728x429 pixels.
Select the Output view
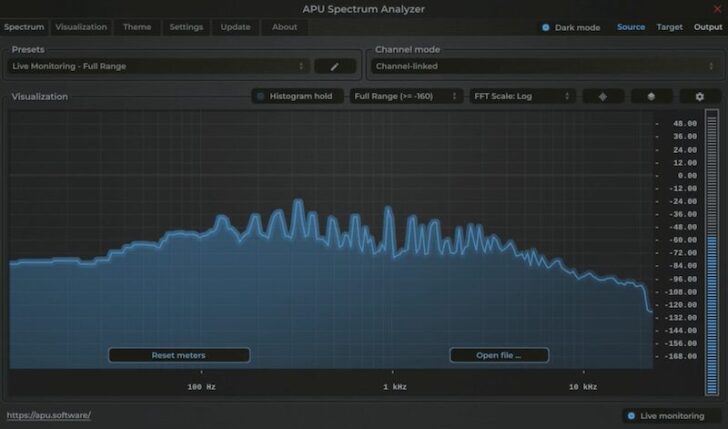pos(708,27)
